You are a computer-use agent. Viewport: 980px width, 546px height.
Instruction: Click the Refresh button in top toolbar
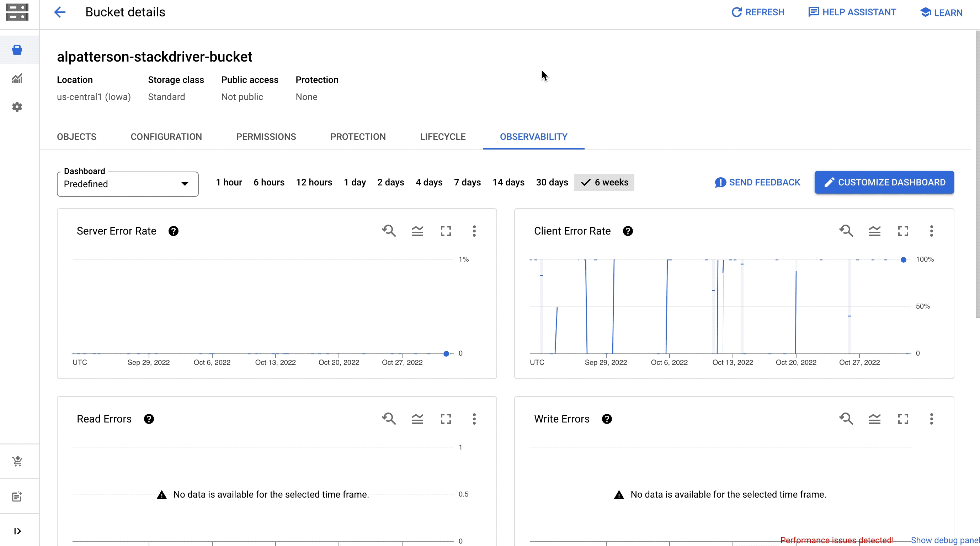(x=758, y=12)
